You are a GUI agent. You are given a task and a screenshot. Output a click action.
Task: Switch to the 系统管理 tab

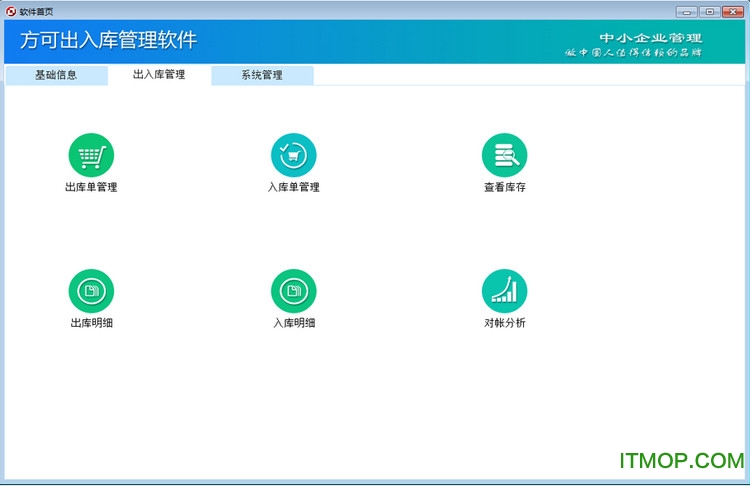point(262,75)
